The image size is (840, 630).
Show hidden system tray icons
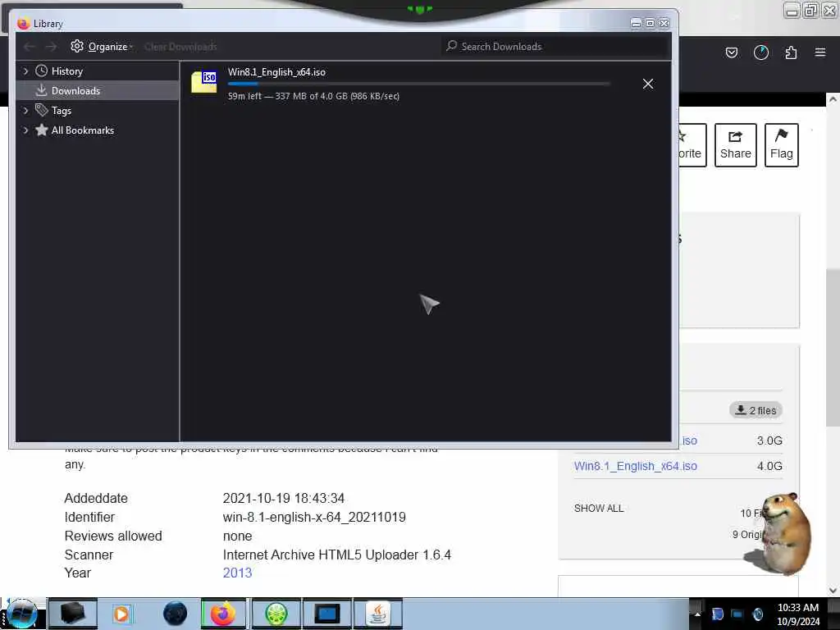[697, 614]
